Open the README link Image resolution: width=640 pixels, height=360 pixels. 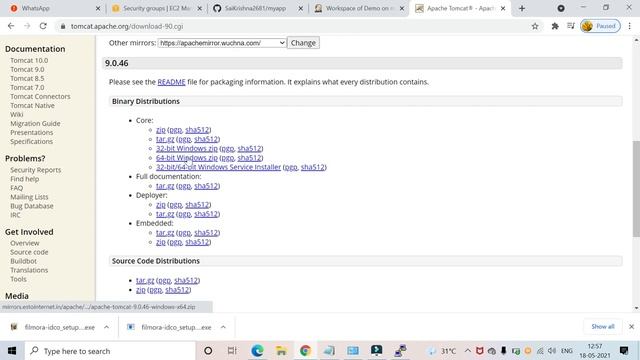171,82
